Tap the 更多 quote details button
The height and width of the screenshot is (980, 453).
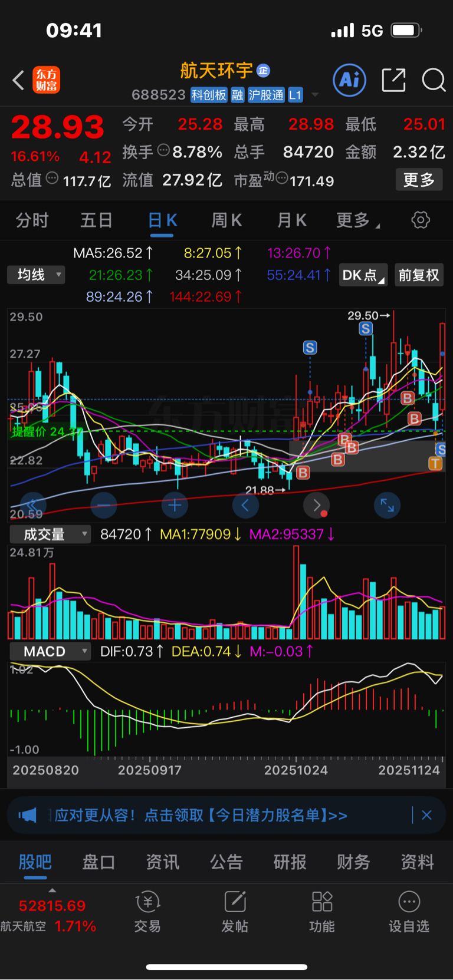(x=419, y=180)
